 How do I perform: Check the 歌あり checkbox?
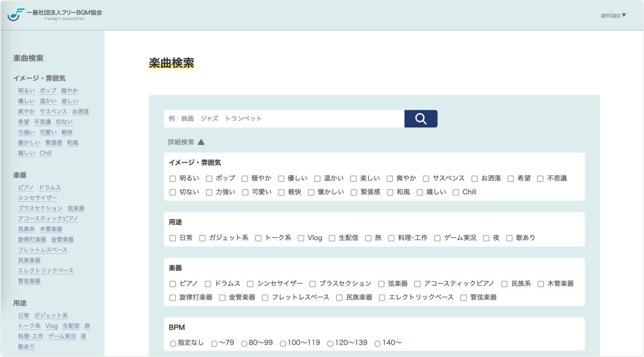point(509,238)
